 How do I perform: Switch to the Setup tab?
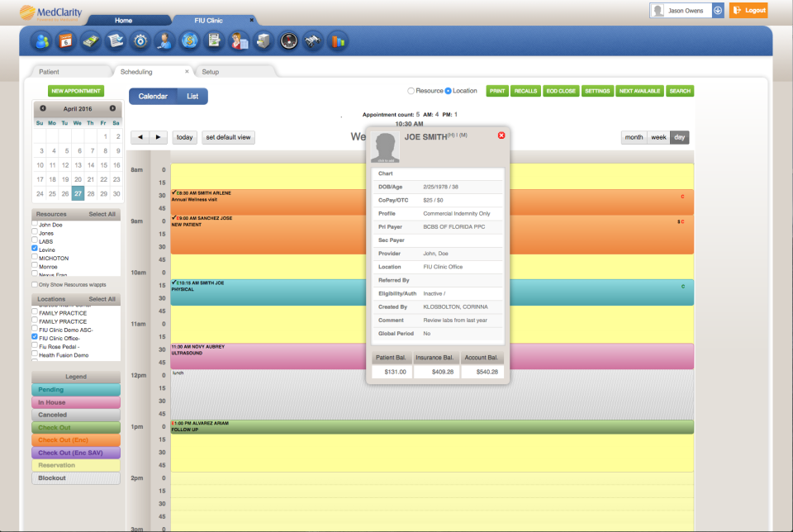pos(209,72)
